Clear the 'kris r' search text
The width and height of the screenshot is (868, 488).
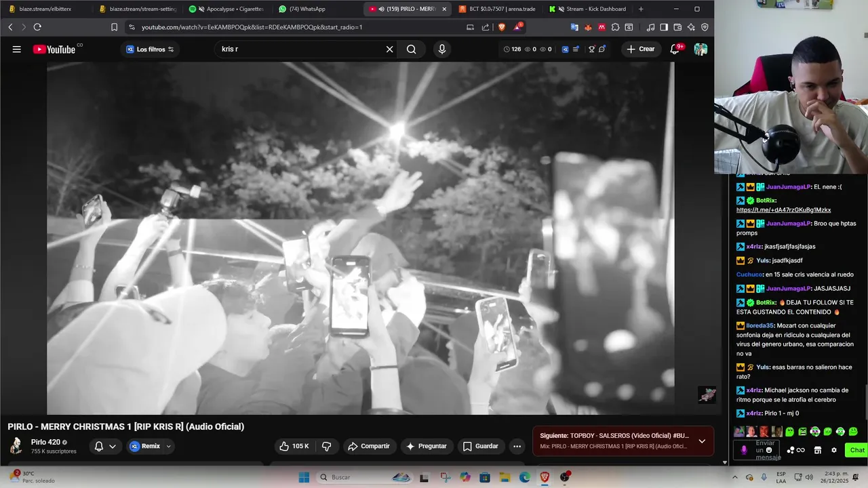click(389, 49)
